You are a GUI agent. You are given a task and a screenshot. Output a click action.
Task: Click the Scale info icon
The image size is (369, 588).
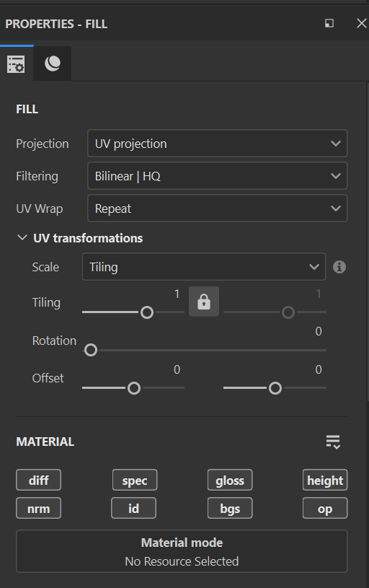[x=339, y=267]
